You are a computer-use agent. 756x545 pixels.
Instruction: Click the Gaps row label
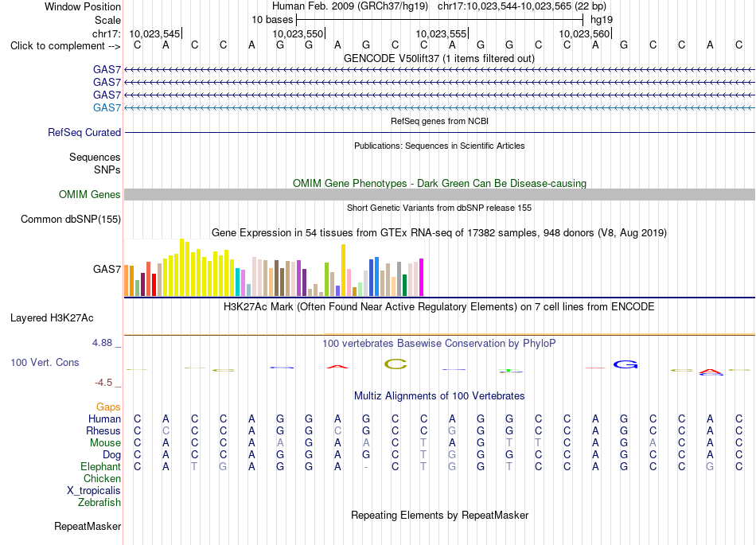point(108,407)
